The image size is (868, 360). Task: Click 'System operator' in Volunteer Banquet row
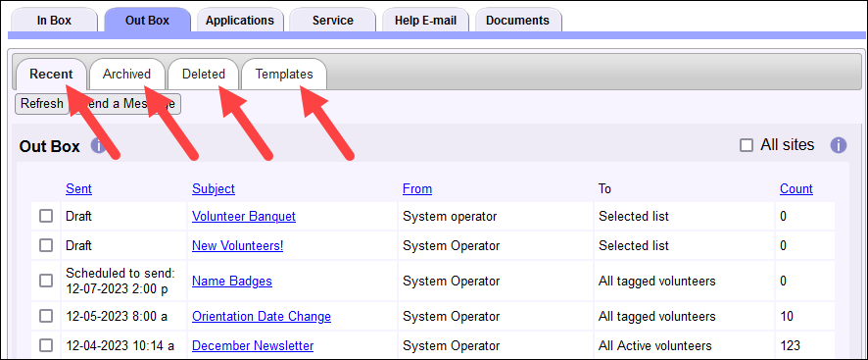click(450, 217)
